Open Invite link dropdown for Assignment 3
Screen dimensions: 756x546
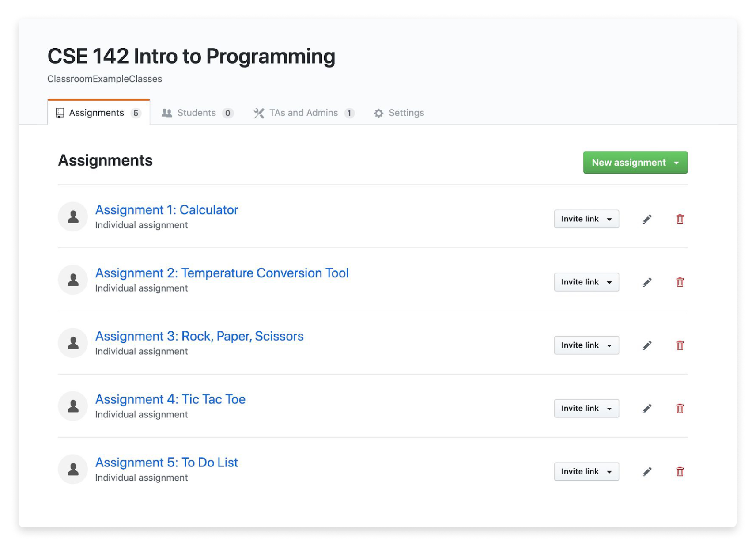tap(586, 345)
